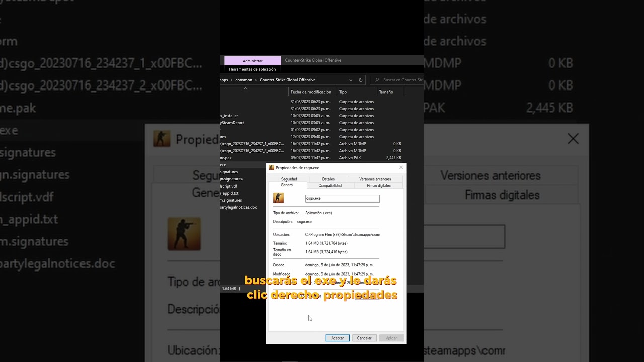Click the large csgo.exe application icon
Viewport: 644px width, 362px height.
(x=278, y=198)
